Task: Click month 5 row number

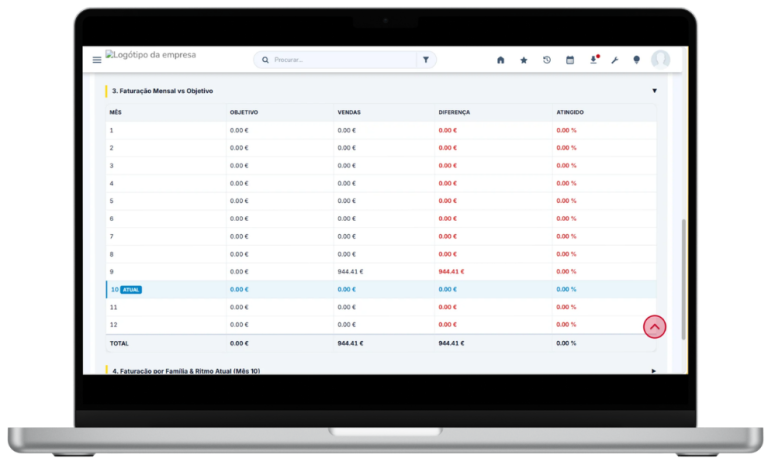Action: click(112, 201)
